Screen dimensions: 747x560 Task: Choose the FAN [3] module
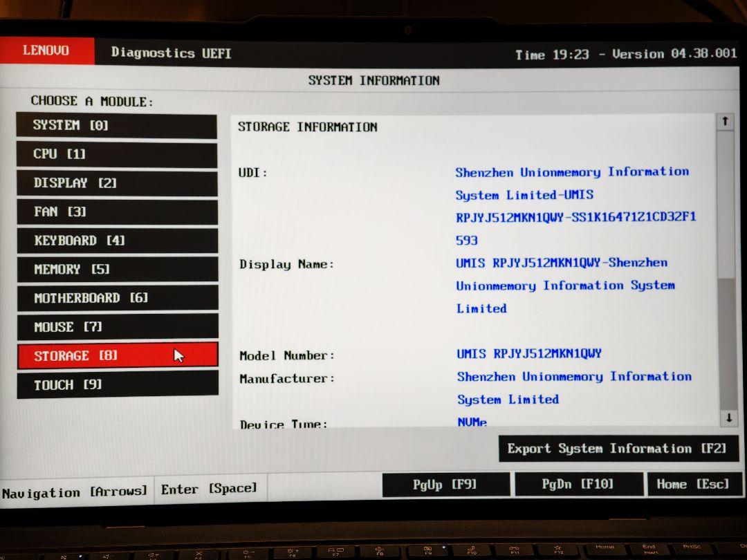click(117, 212)
